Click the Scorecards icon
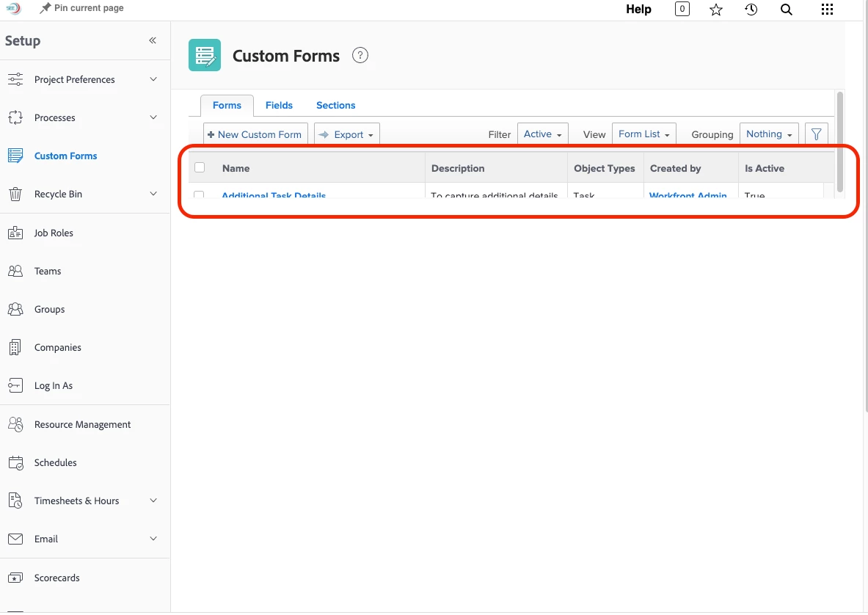Image resolution: width=868 pixels, height=615 pixels. coord(15,578)
